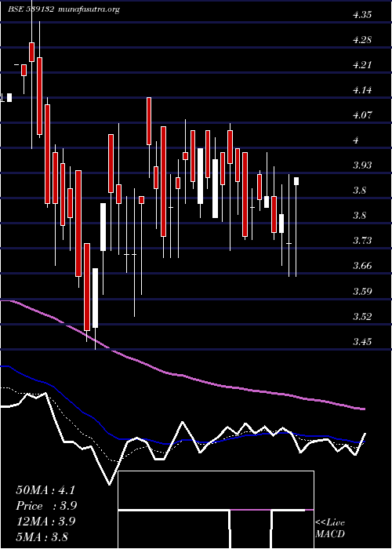392x549 pixels.
Task: Click the 3.45 price axis label
Action: click(x=362, y=341)
